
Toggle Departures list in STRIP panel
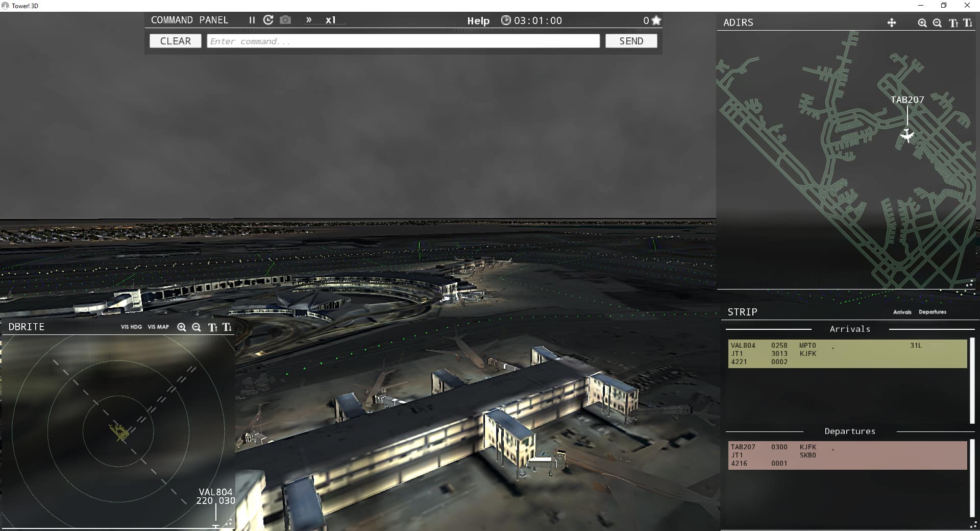click(932, 312)
